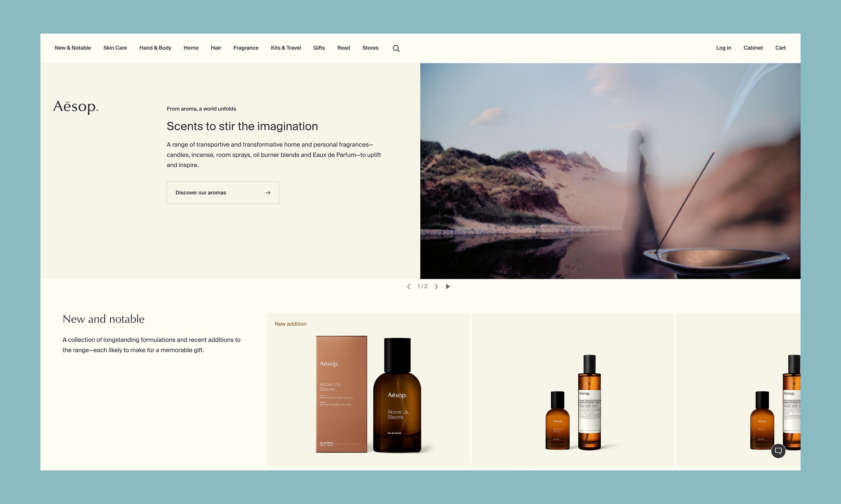Expand the Fragrance navigation menu
This screenshot has width=841, height=504.
[x=246, y=48]
